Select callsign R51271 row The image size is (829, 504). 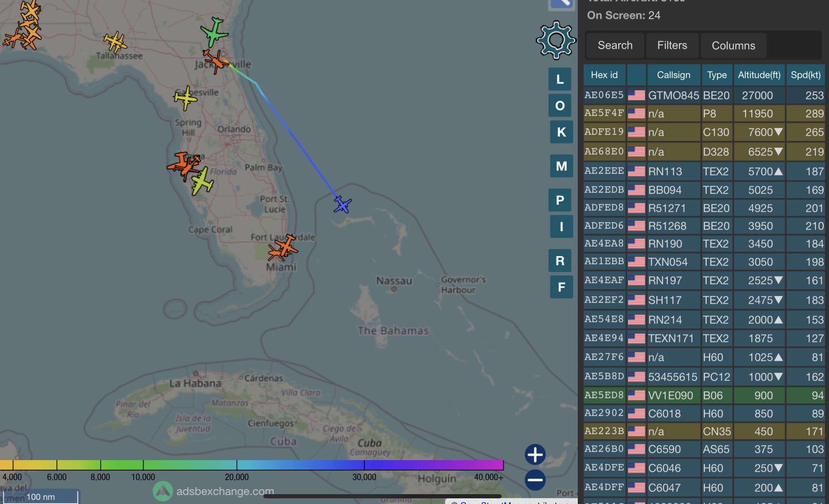click(x=704, y=208)
